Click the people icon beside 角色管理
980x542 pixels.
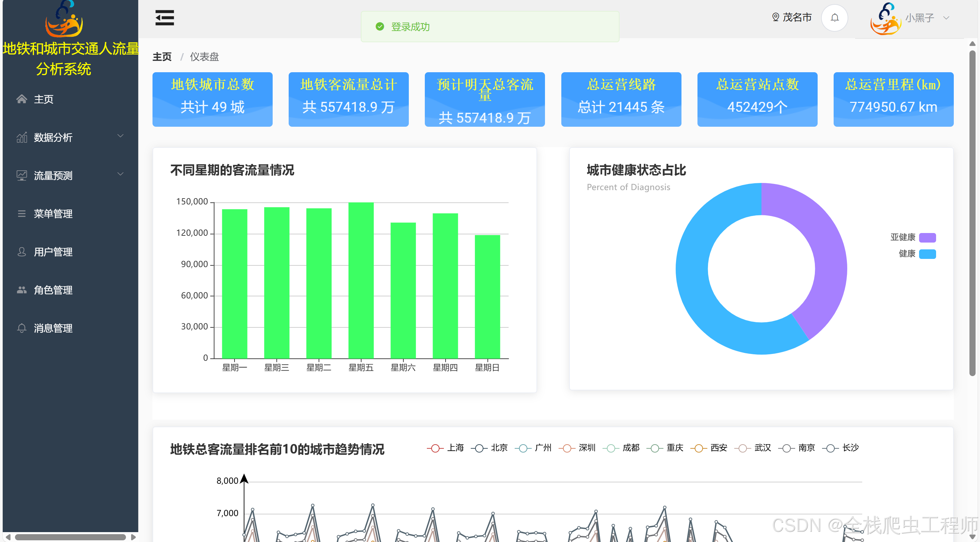pos(22,290)
